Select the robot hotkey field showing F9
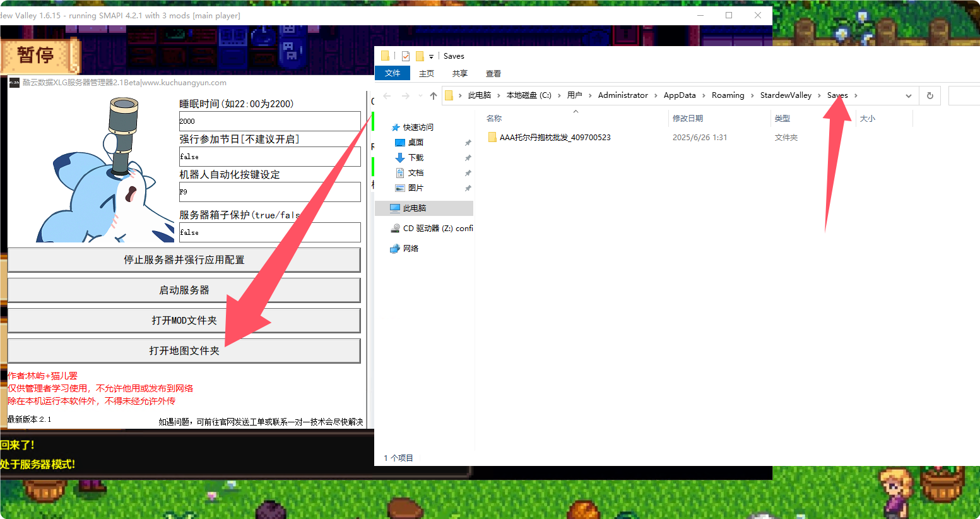This screenshot has width=980, height=519. pos(269,191)
